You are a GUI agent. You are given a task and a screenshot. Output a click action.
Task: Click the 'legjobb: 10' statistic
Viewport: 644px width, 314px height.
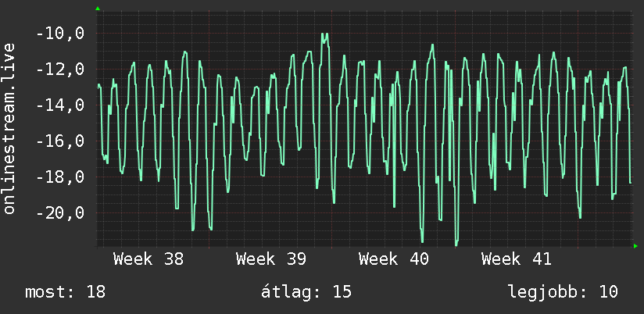[563, 292]
